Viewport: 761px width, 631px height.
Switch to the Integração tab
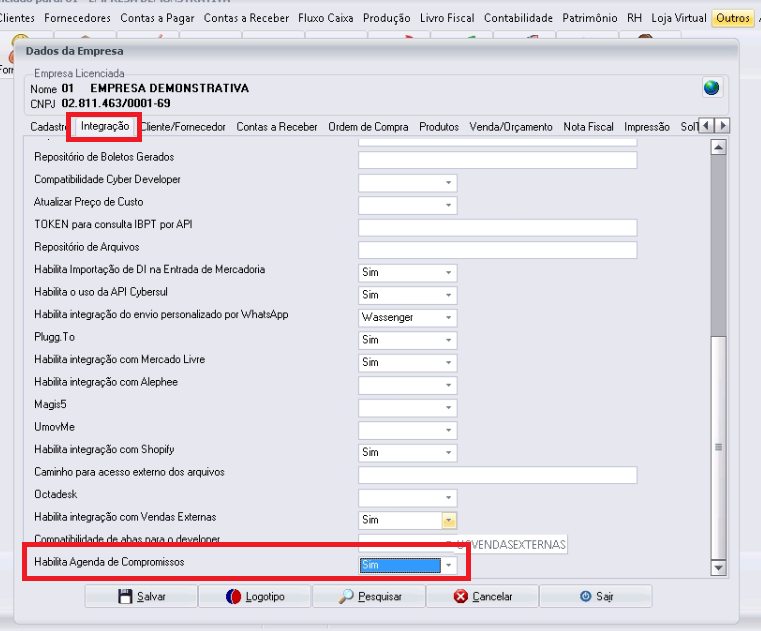point(105,127)
